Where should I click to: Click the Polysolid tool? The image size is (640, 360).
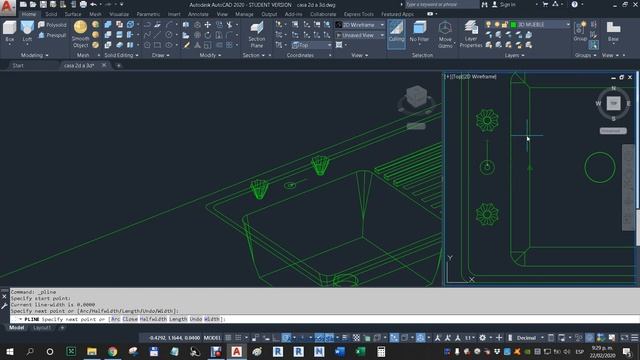52,25
